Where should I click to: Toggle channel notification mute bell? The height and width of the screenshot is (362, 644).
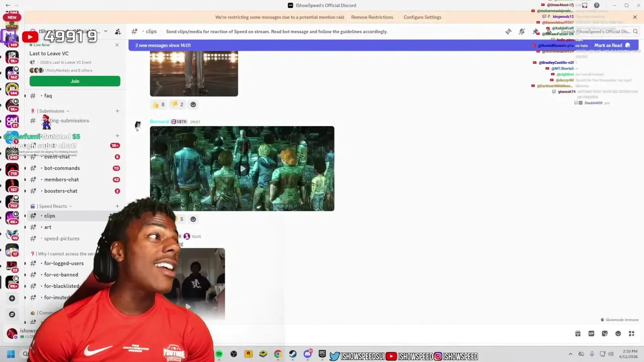tap(522, 32)
